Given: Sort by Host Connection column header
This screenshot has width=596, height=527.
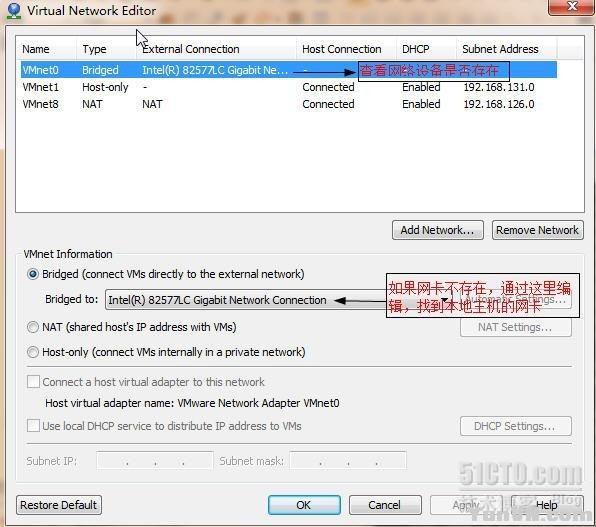Looking at the screenshot, I should coord(346,49).
